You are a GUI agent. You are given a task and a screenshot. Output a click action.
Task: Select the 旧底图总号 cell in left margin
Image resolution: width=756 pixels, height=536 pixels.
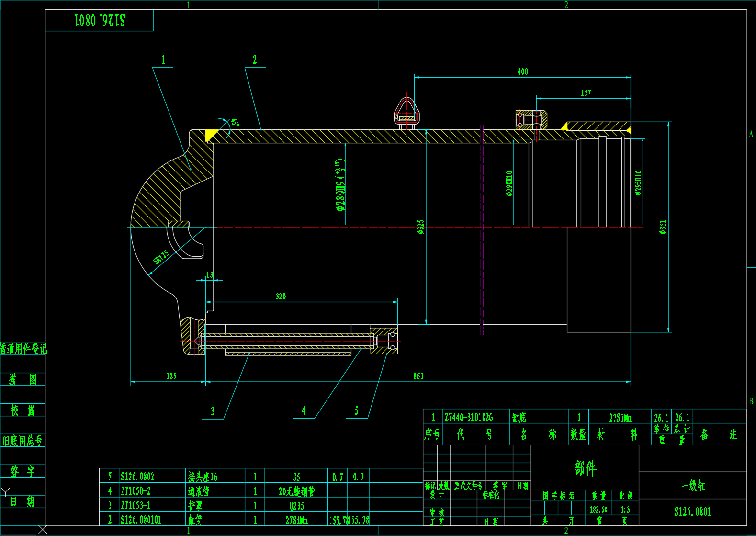click(x=23, y=441)
